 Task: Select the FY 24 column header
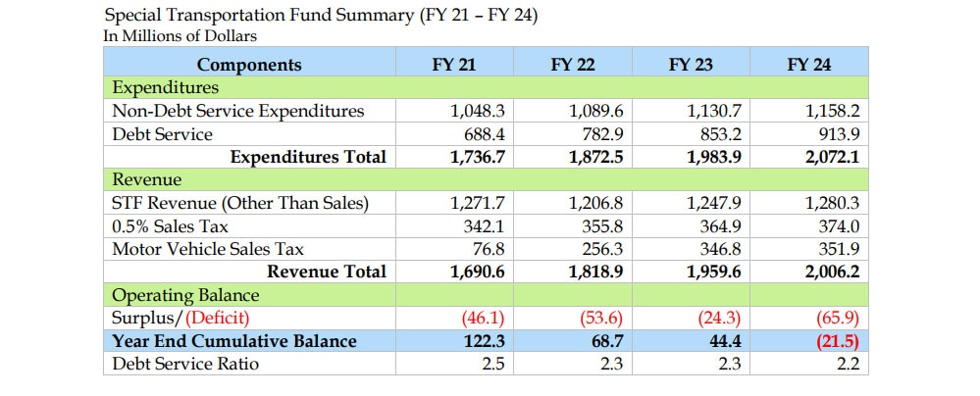click(808, 65)
